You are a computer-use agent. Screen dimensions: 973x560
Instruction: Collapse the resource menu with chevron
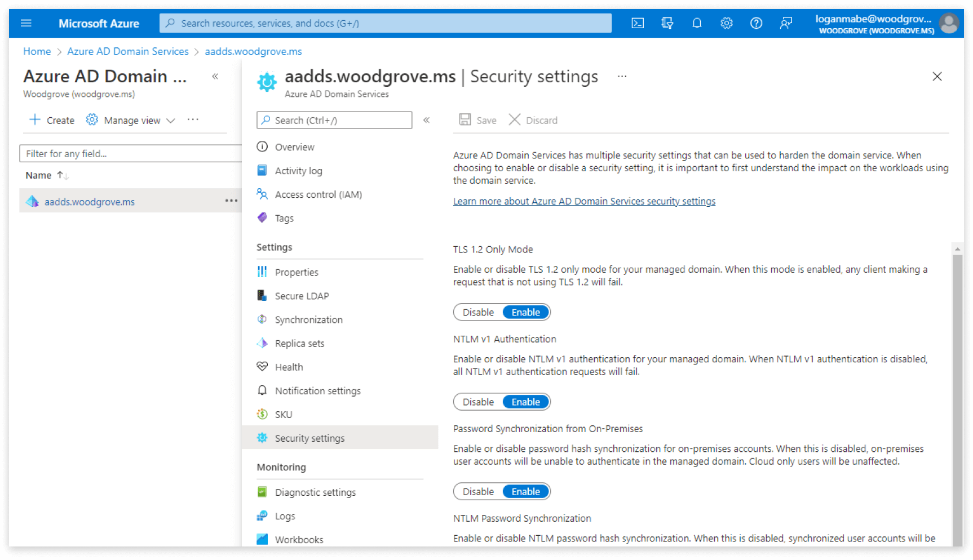[x=427, y=120]
